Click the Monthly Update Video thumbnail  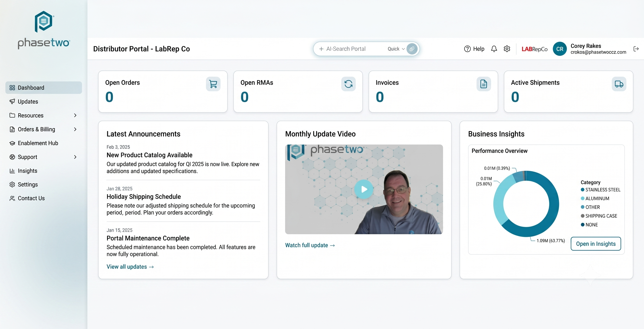(x=364, y=189)
